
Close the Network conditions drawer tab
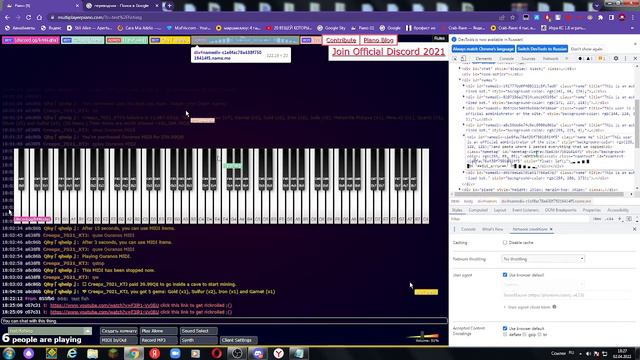point(551,229)
